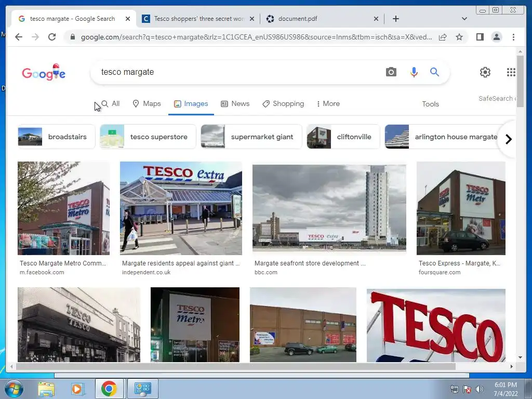The height and width of the screenshot is (399, 532).
Task: Click the horizontal scrollbar thumb
Action: pos(236,366)
